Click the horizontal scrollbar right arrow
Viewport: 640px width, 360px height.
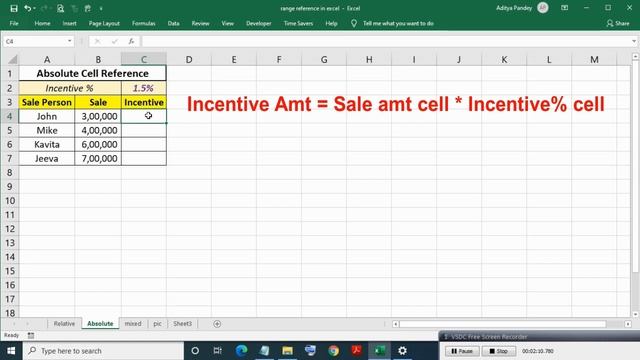tap(628, 324)
